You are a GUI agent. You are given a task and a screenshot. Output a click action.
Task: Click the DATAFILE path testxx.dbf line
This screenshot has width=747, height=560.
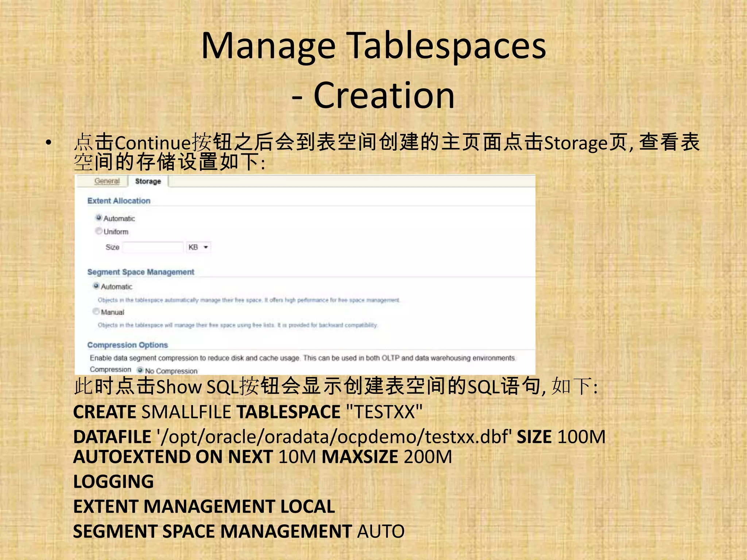coord(339,437)
